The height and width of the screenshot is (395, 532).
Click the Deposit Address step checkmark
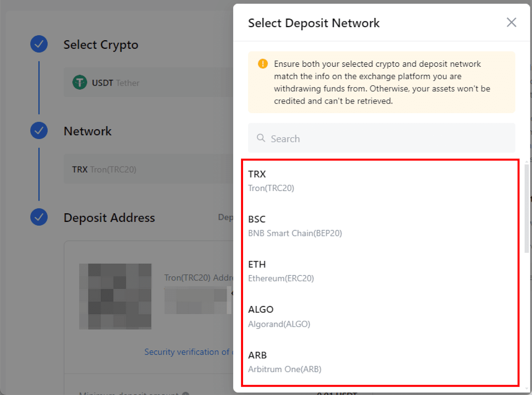coord(39,217)
